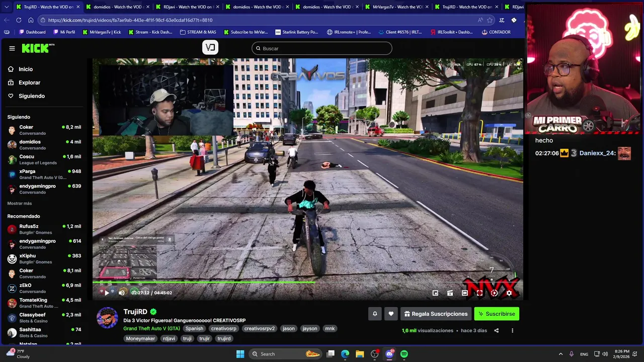Open the CONTADOR bookmark

[496, 32]
